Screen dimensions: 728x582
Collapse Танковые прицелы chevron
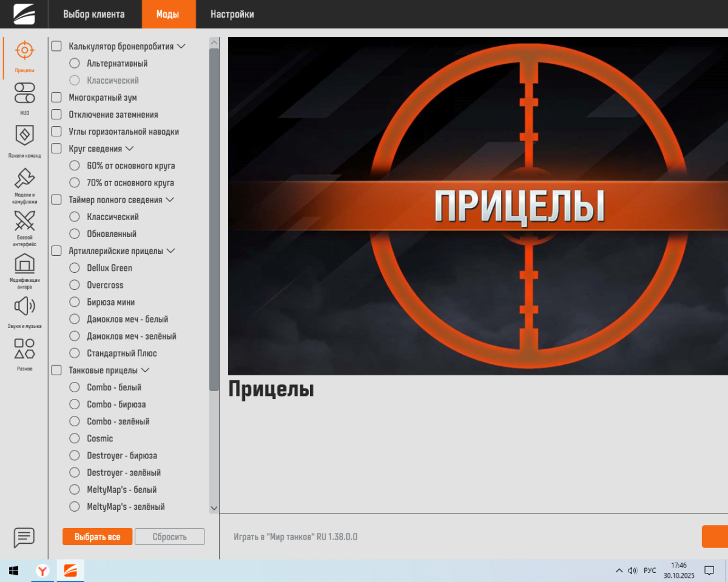(x=145, y=370)
